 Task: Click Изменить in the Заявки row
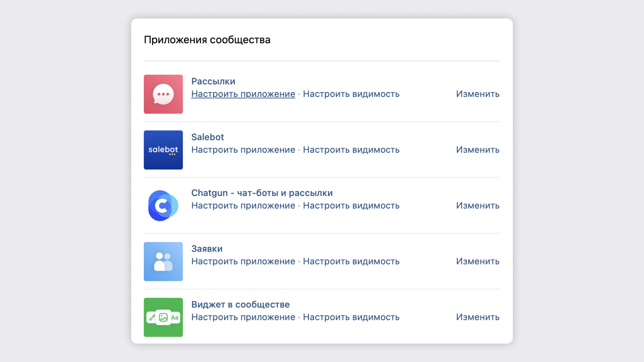[x=478, y=261]
